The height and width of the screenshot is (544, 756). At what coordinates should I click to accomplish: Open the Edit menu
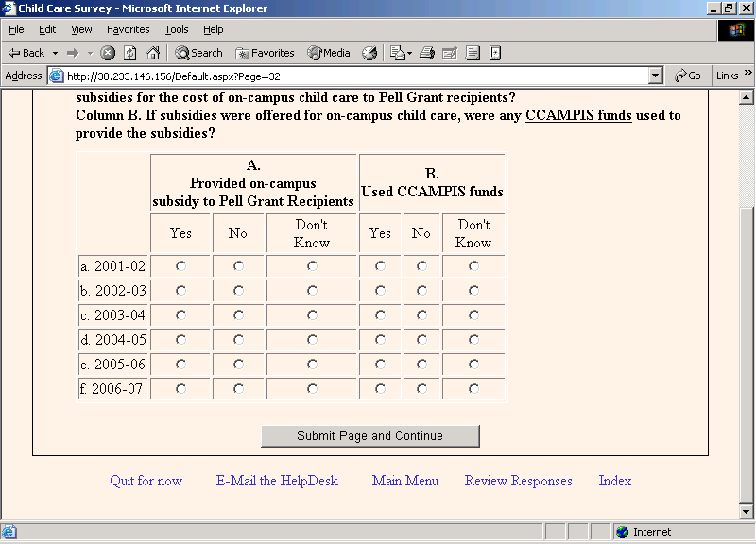point(47,30)
